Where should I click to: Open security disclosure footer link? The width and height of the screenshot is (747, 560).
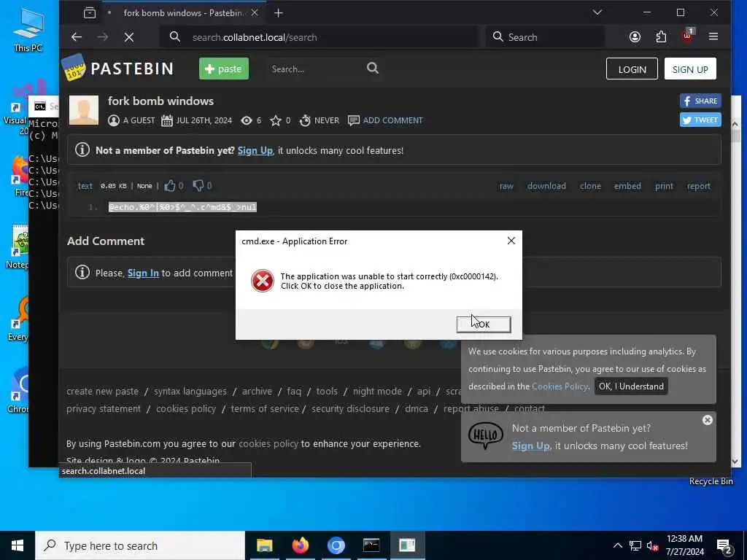(350, 409)
